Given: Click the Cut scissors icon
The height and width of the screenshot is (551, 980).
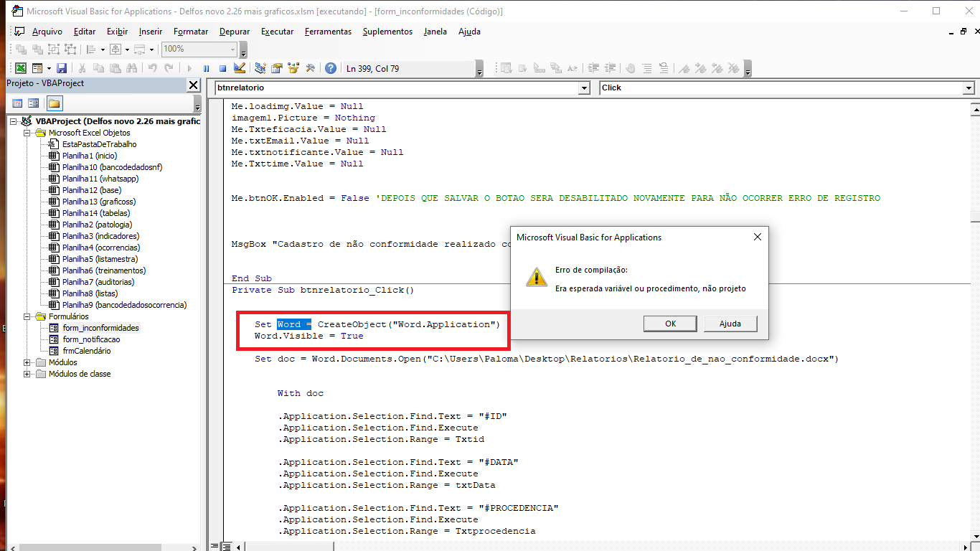Looking at the screenshot, I should pos(82,68).
